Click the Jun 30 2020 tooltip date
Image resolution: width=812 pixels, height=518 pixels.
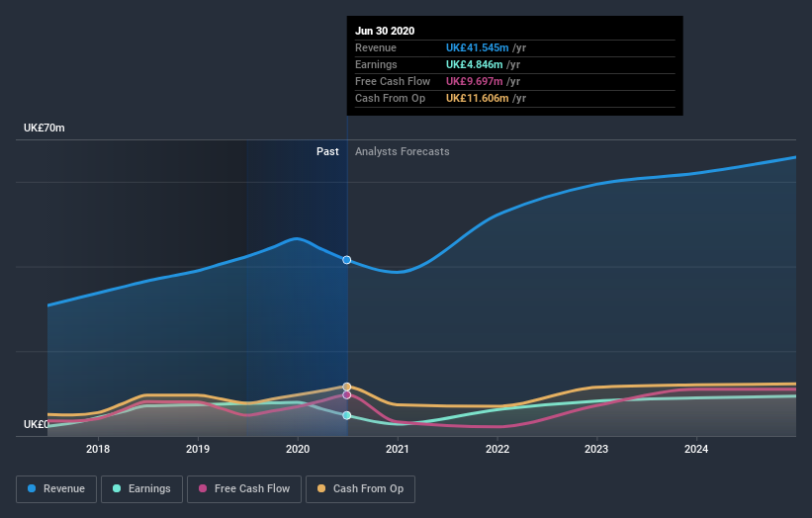(385, 31)
